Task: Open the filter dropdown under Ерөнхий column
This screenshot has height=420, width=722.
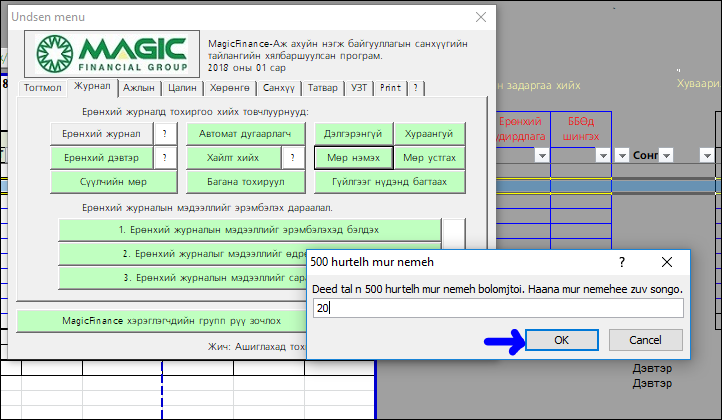Action: (x=541, y=155)
